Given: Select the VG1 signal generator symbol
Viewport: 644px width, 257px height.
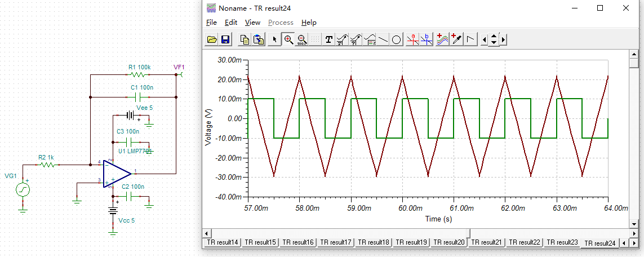Looking at the screenshot, I should 23,190.
